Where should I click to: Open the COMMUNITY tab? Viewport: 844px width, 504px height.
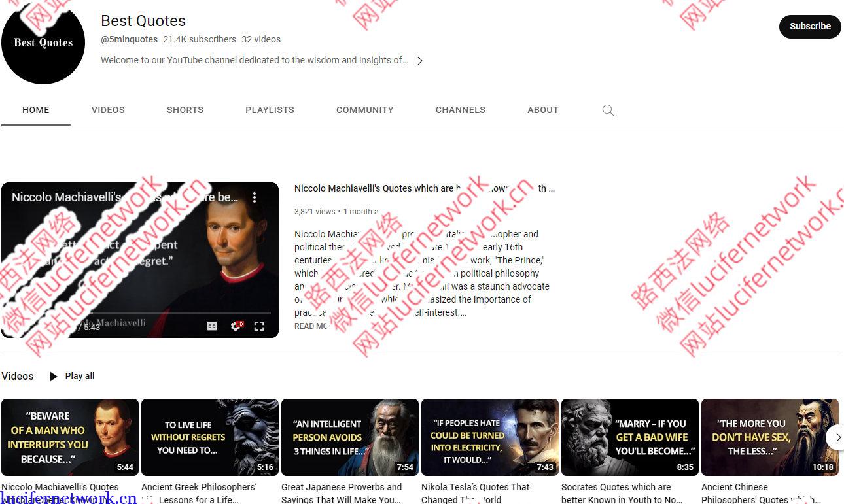[x=364, y=110]
